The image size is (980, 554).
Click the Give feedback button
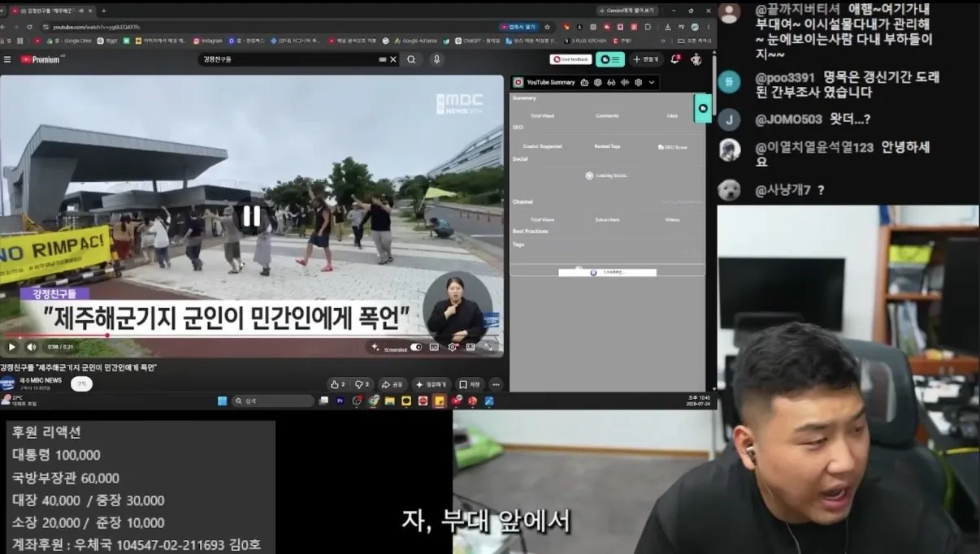570,59
